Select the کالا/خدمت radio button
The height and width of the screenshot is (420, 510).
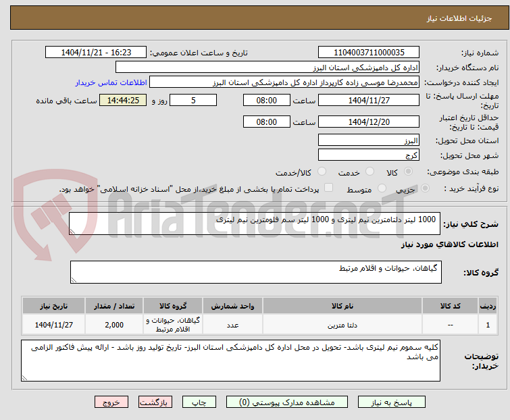tap(322, 172)
